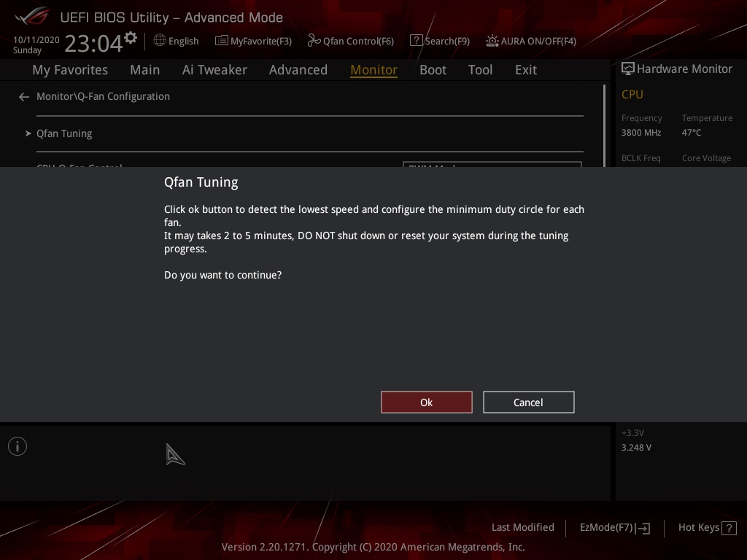The height and width of the screenshot is (560, 747).
Task: Switch to EzMode(F7)
Action: 614,528
